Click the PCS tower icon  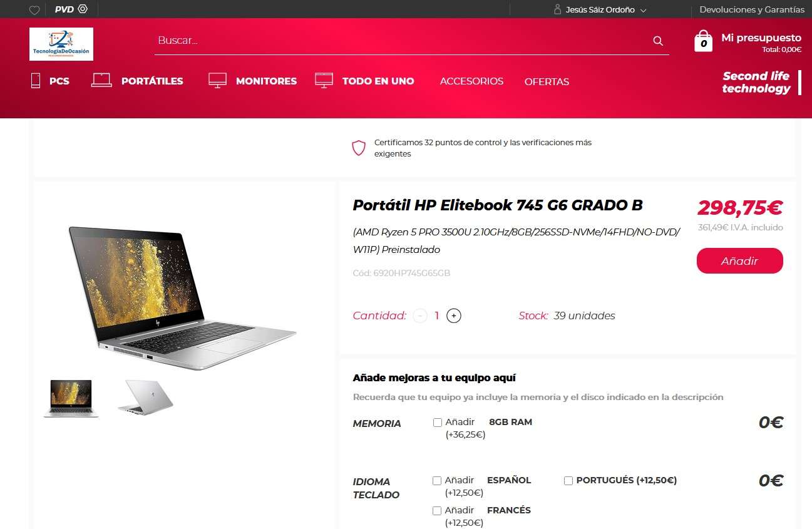[x=36, y=81]
